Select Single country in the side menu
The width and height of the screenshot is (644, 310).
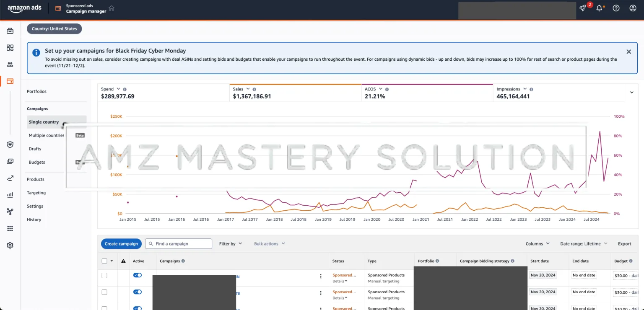[x=57, y=122]
